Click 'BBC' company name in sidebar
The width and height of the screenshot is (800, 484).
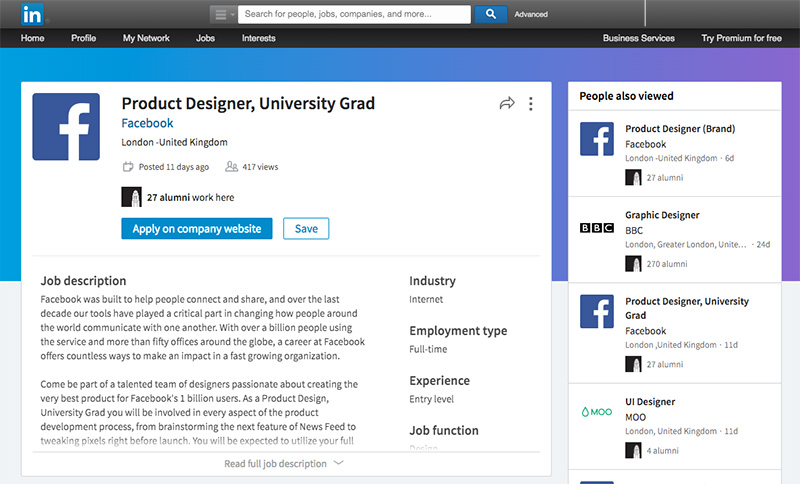click(634, 231)
